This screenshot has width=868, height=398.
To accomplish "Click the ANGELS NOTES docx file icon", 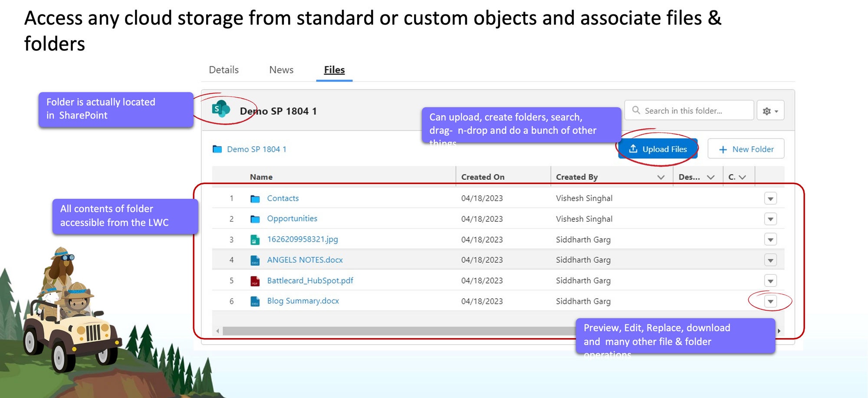I will 255,260.
